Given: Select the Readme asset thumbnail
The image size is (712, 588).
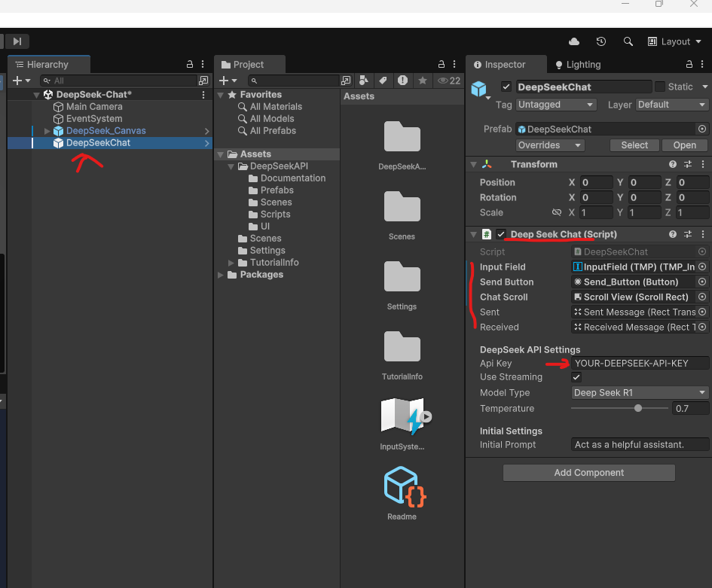Looking at the screenshot, I should click(405, 487).
